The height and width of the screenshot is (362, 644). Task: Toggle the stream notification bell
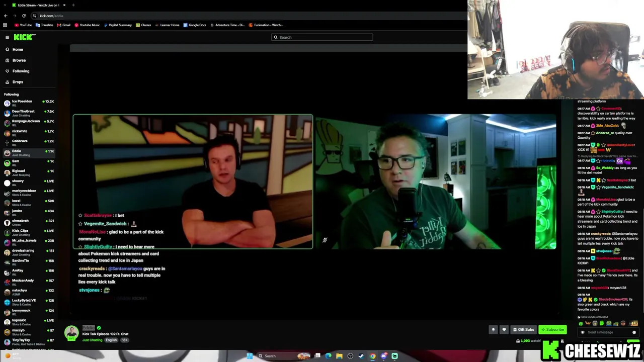coord(493,330)
